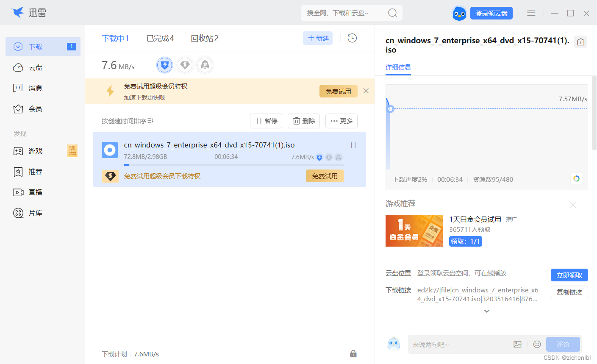Image resolution: width=597 pixels, height=364 pixels.
Task: Click the 登录领云盘 login button
Action: [491, 13]
